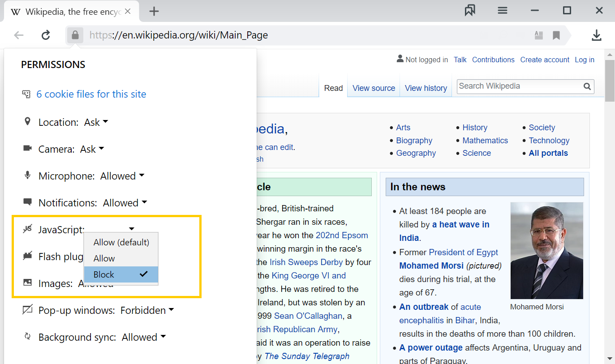
Task: Open downloads with the download arrow icon
Action: click(596, 35)
